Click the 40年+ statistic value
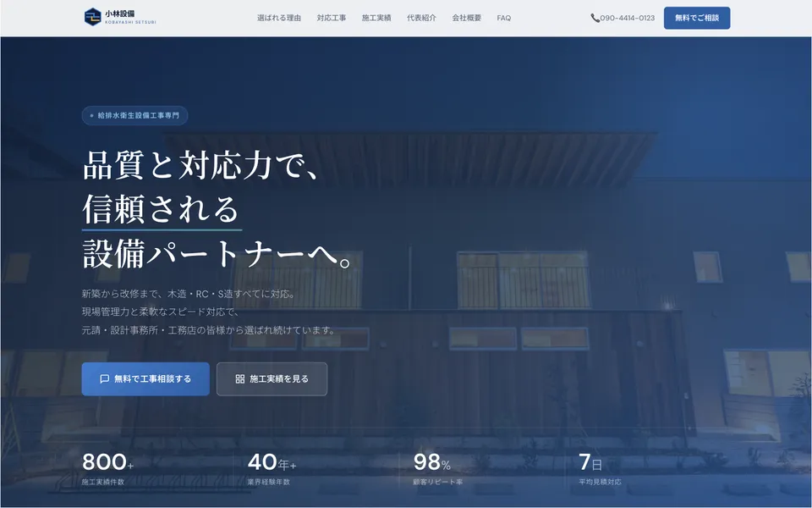812x508 pixels. [272, 462]
